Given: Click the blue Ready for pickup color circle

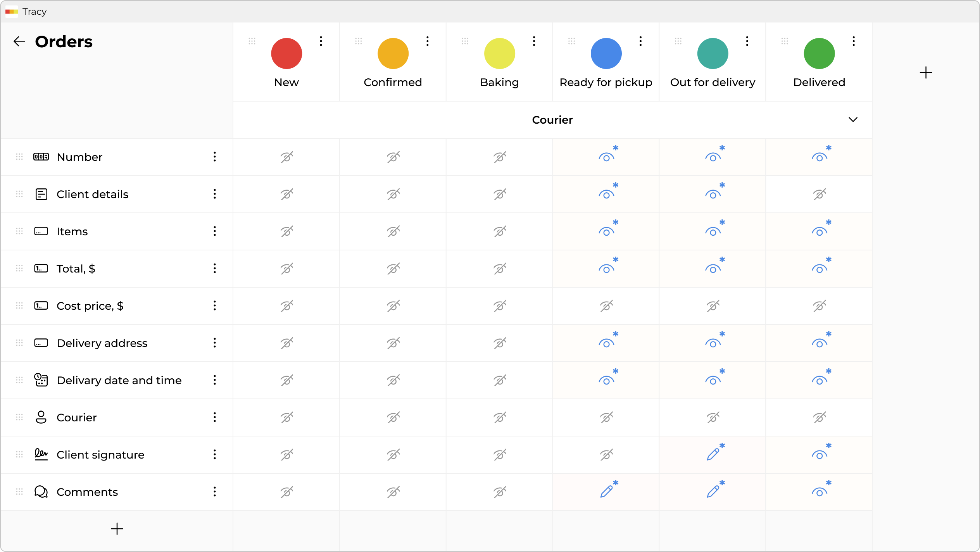Looking at the screenshot, I should 606,53.
